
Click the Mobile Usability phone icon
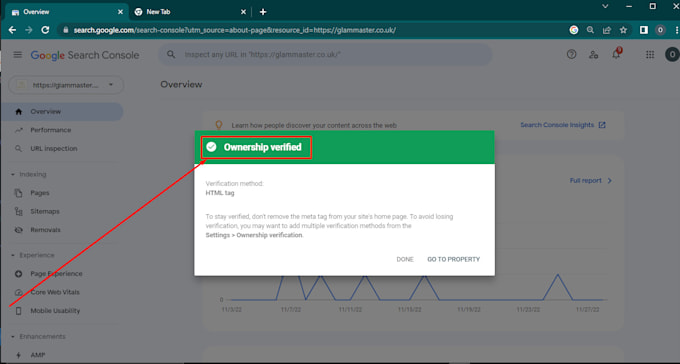pos(18,311)
